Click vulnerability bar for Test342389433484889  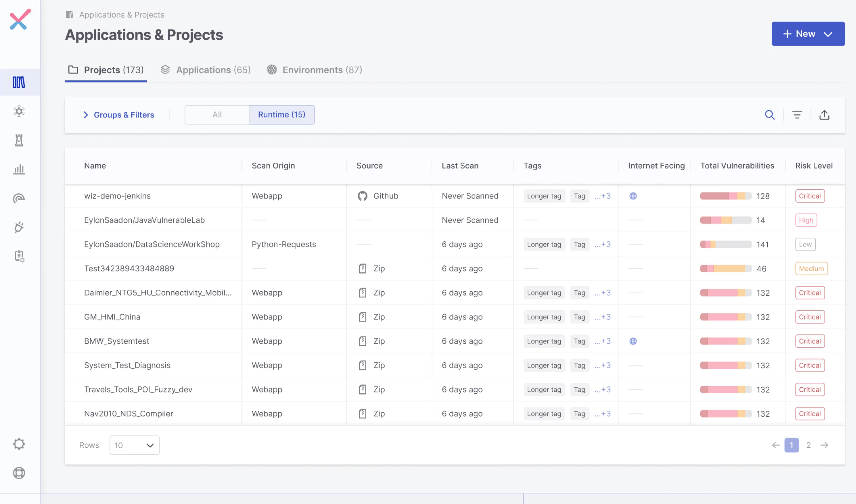726,269
